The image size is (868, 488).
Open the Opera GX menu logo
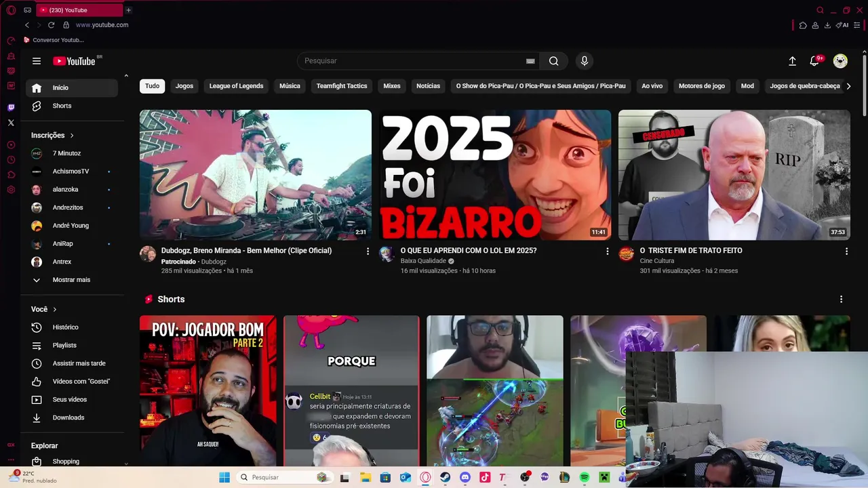(11, 10)
